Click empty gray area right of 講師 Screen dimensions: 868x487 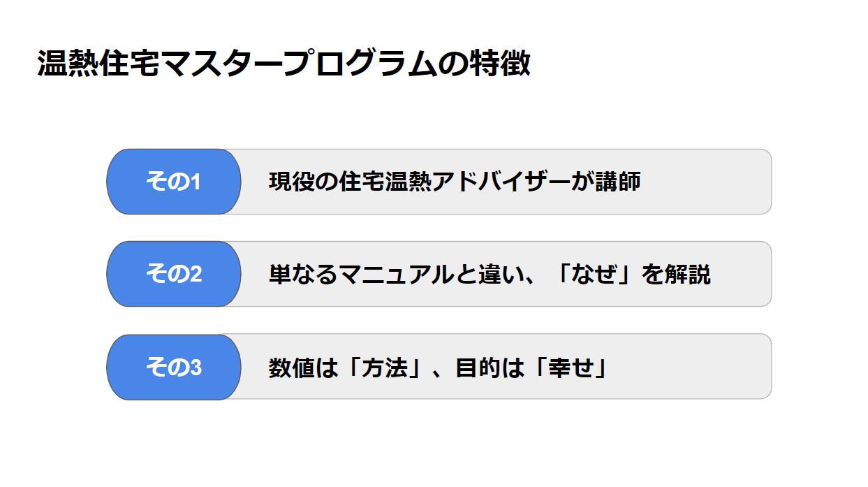[x=705, y=182]
